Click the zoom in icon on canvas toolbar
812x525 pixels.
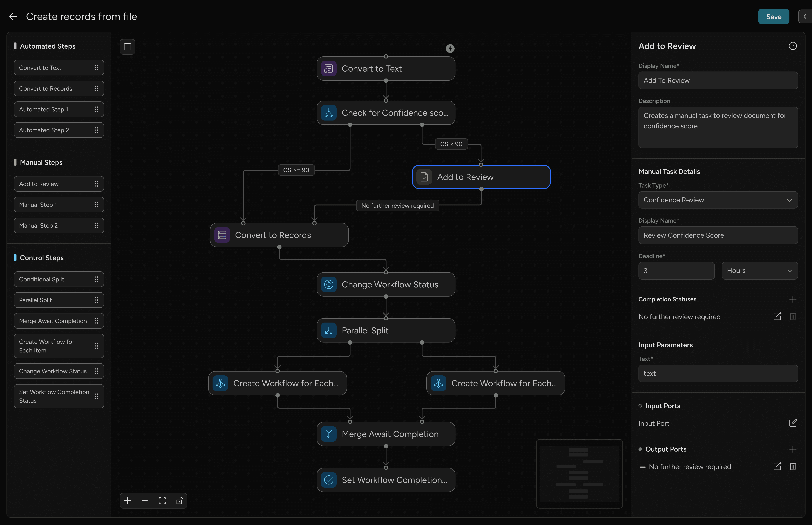click(x=128, y=501)
